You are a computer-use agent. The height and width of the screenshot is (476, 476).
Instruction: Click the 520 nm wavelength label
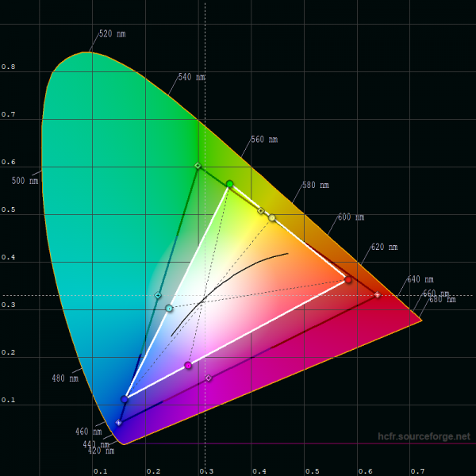tap(112, 34)
